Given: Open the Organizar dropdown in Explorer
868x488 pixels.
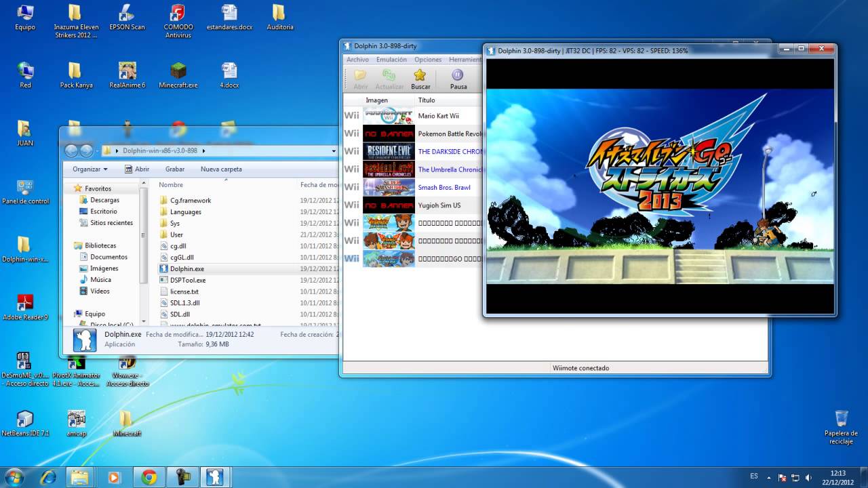Looking at the screenshot, I should [x=90, y=169].
